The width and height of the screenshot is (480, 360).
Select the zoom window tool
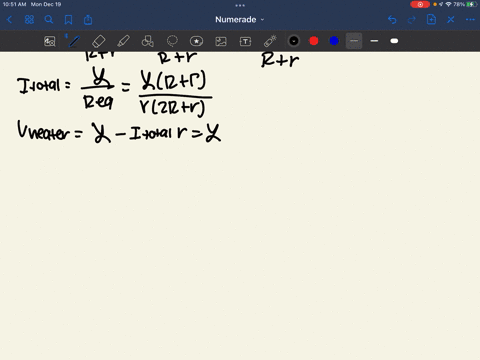[x=50, y=41]
